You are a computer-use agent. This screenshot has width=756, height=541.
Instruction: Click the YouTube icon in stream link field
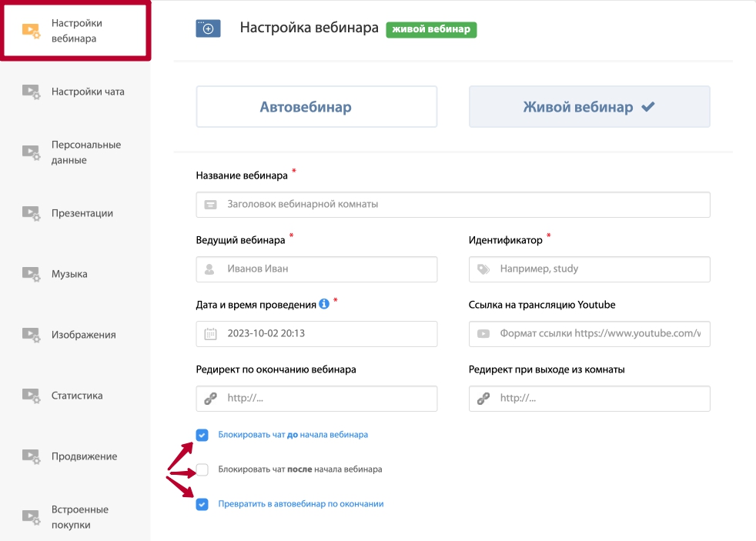pos(483,334)
